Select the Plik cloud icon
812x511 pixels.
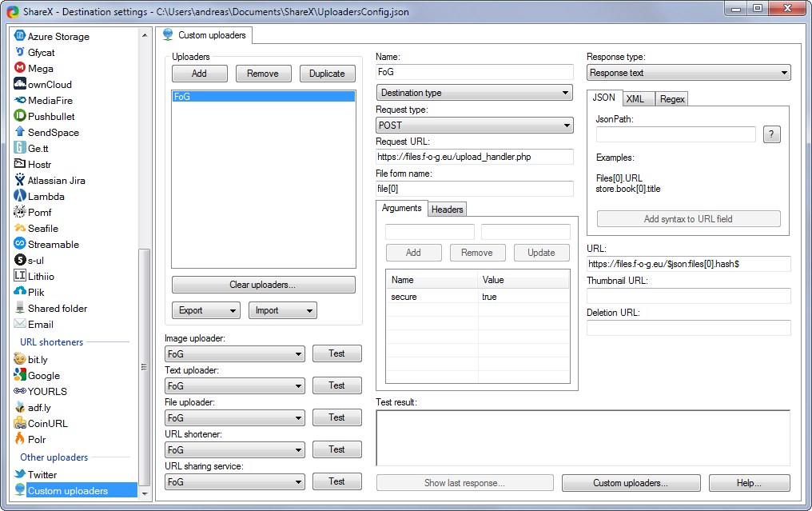click(20, 292)
